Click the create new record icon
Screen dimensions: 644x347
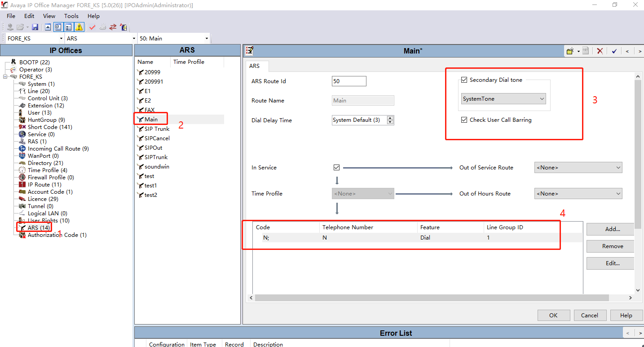pos(570,51)
